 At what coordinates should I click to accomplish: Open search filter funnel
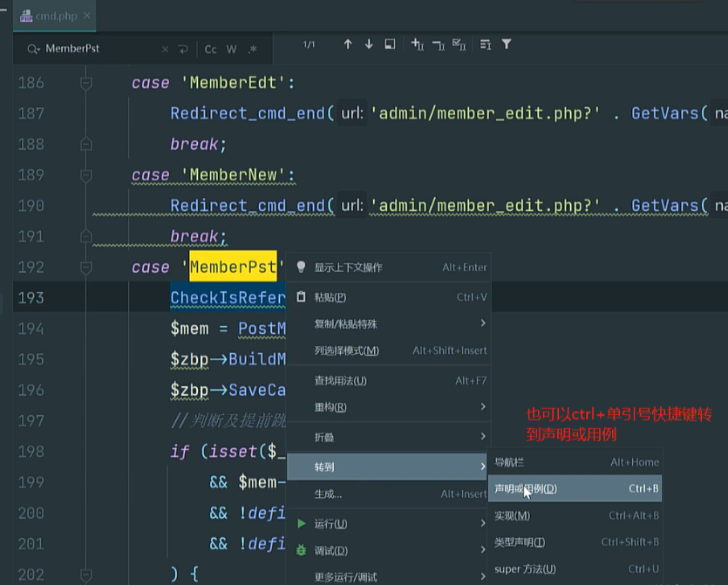click(507, 44)
